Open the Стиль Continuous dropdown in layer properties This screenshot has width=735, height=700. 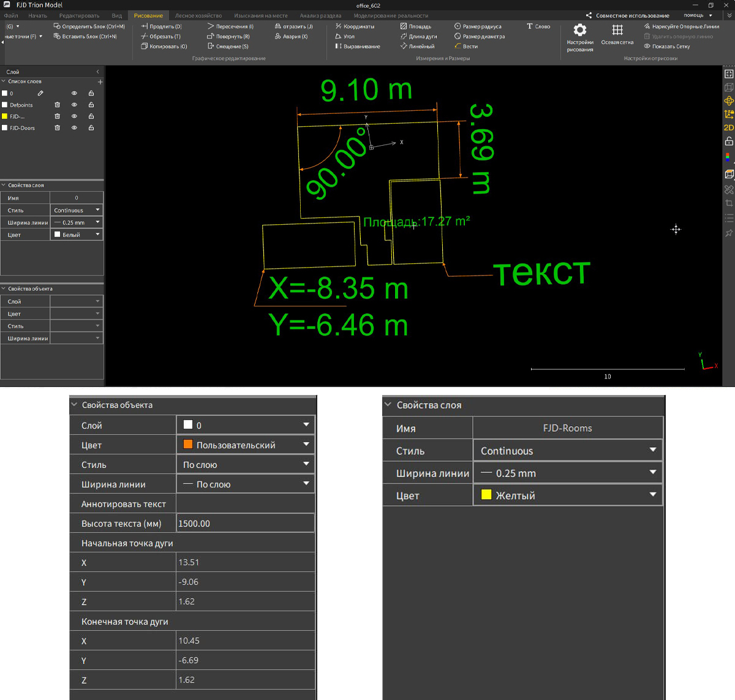click(x=77, y=210)
